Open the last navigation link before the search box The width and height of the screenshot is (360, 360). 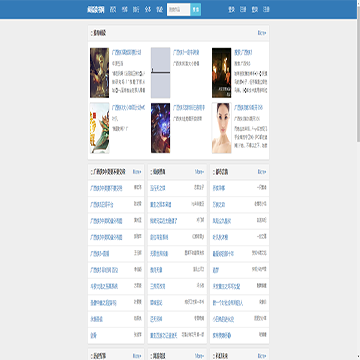pos(159,10)
